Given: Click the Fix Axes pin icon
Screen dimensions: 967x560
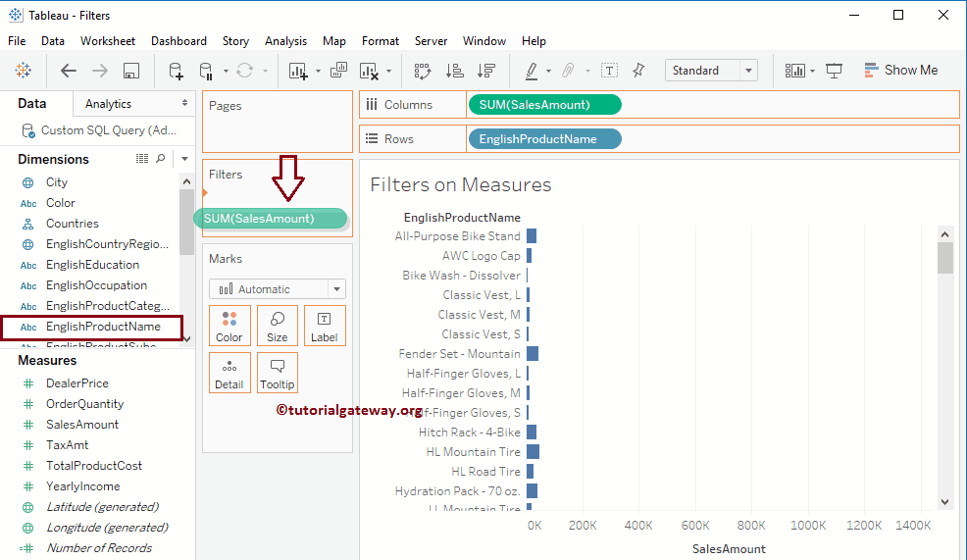Looking at the screenshot, I should pyautogui.click(x=638, y=71).
